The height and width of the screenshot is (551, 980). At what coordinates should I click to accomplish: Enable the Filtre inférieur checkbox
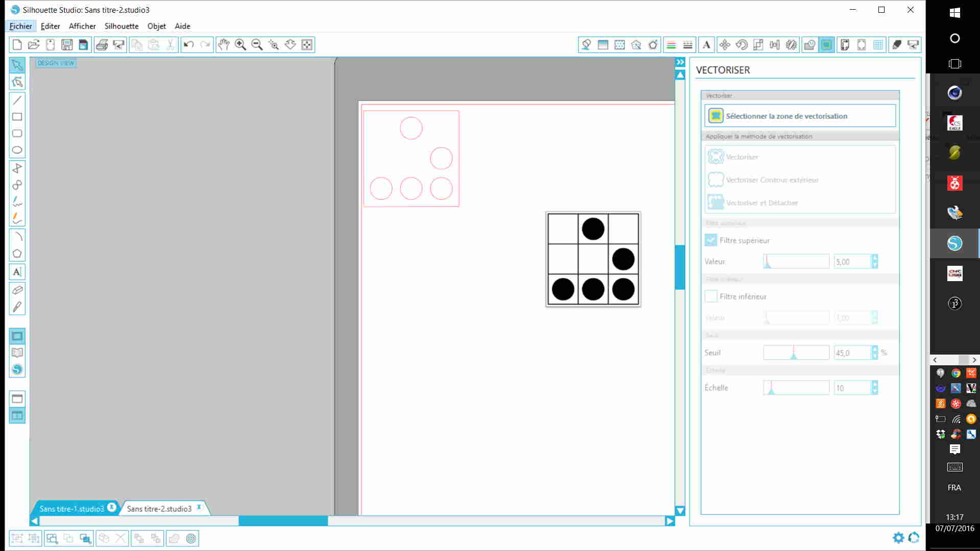tap(710, 296)
